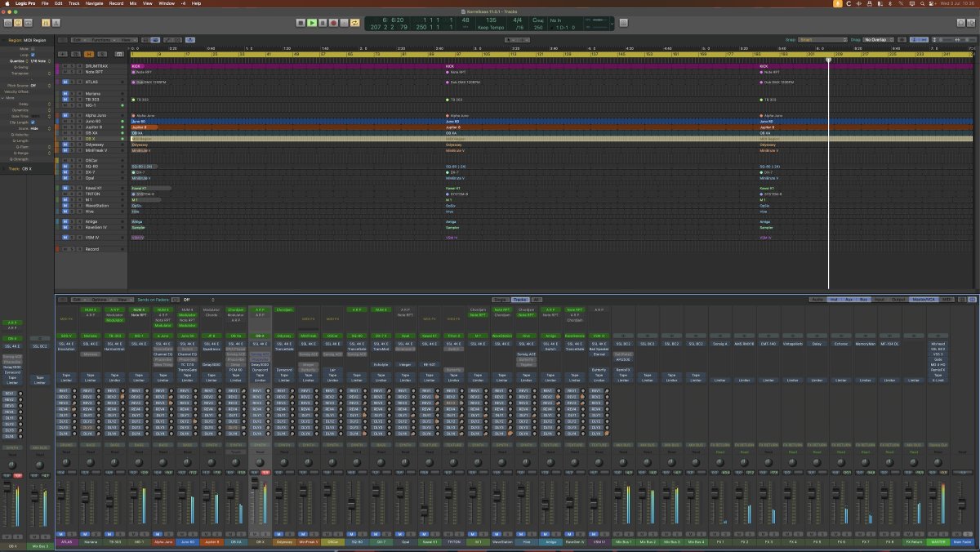Click the red Record transport button
This screenshot has width=980, height=552.
tap(333, 23)
